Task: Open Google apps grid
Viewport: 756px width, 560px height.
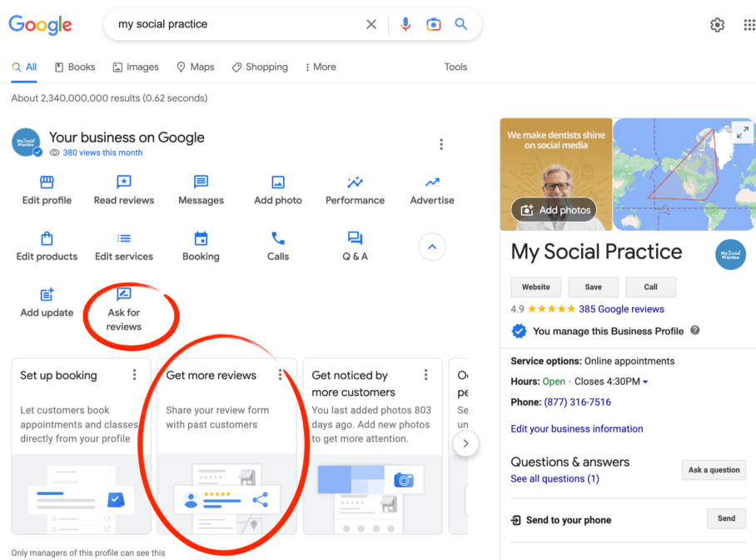Action: 749,25
